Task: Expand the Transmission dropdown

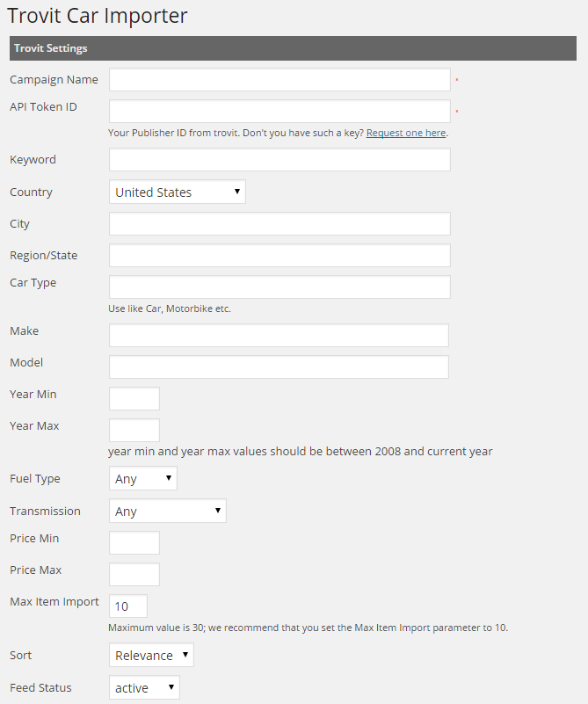Action: click(168, 512)
